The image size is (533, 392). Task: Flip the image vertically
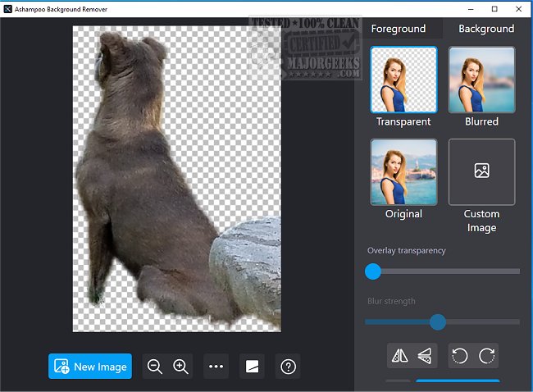pos(424,355)
